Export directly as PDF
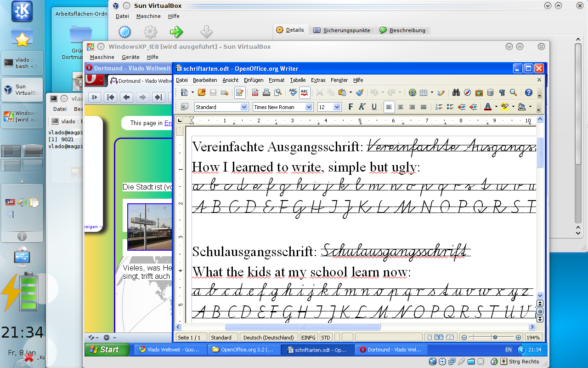 255,92
